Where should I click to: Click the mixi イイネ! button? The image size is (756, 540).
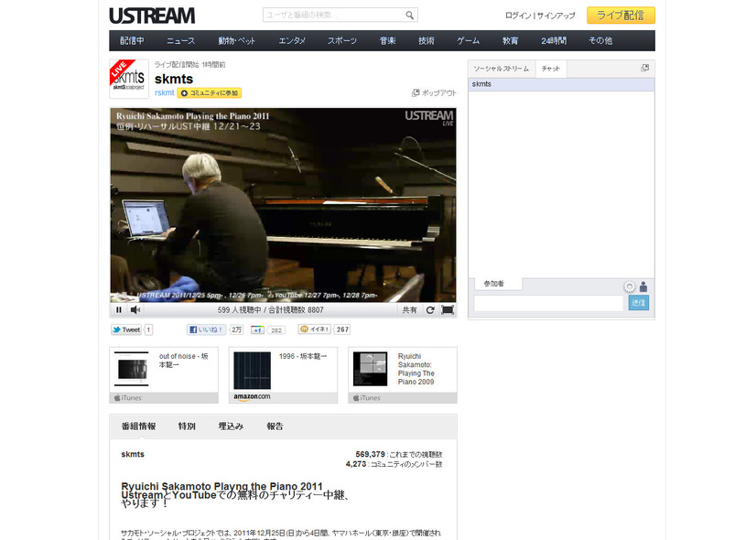315,329
